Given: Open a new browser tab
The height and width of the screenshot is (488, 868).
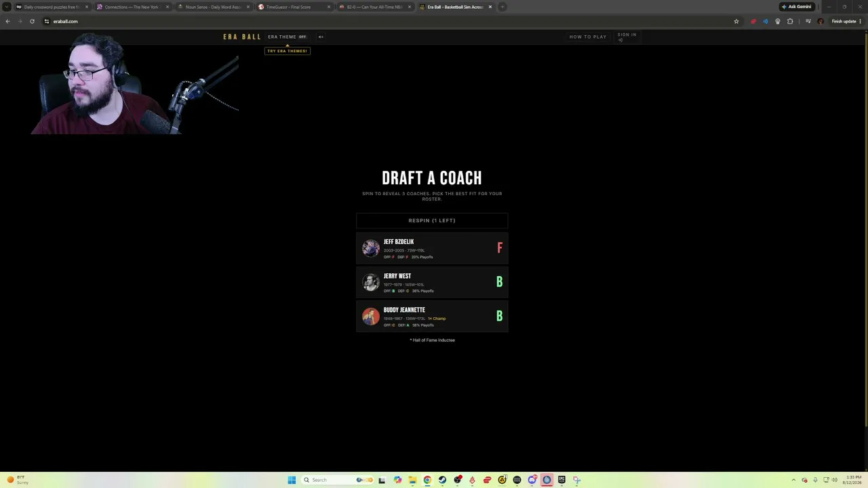Looking at the screenshot, I should (x=502, y=7).
